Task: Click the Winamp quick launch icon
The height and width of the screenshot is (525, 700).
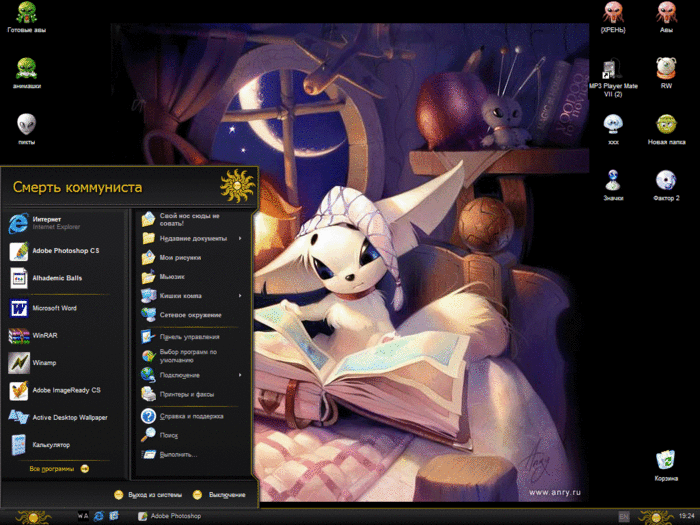Action: click(83, 516)
